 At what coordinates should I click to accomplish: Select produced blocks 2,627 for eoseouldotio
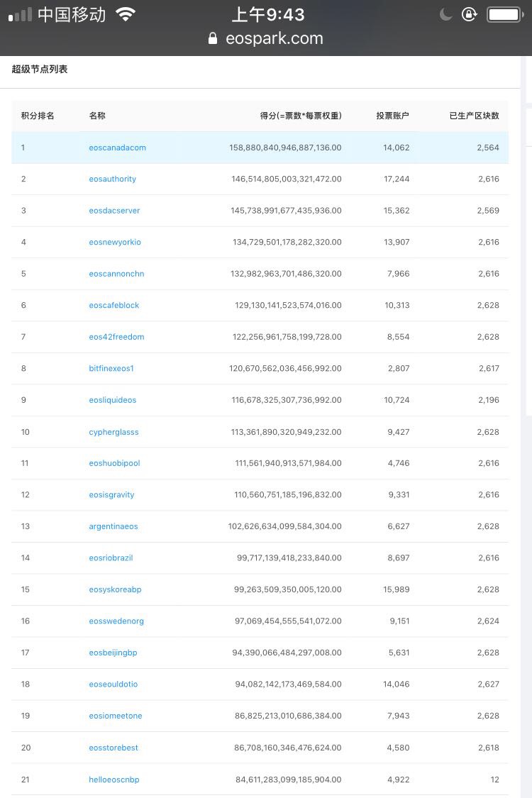488,684
